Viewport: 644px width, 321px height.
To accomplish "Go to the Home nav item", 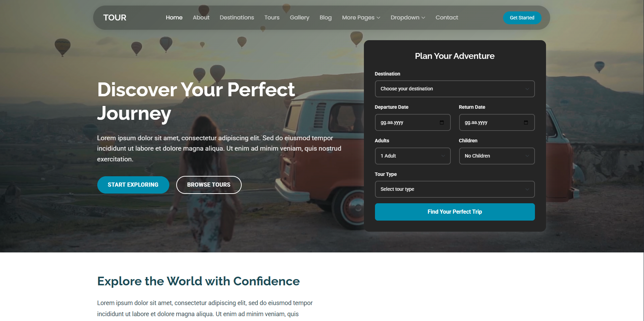I will (174, 18).
